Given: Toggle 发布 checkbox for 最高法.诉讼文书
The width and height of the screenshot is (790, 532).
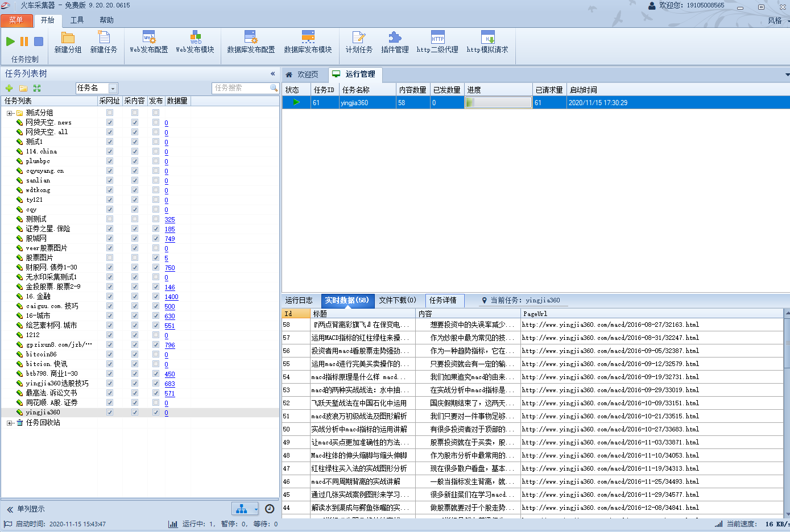Looking at the screenshot, I should 156,393.
